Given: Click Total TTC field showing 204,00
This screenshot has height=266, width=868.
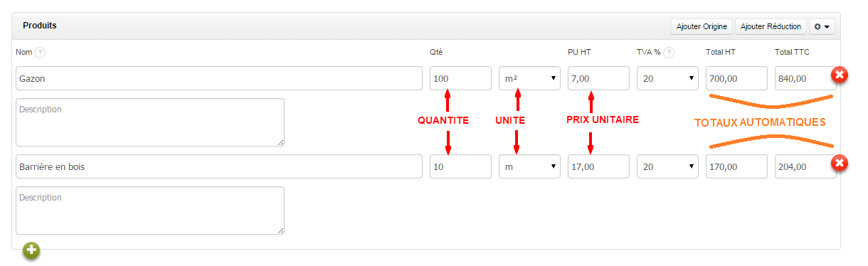Looking at the screenshot, I should point(805,166).
